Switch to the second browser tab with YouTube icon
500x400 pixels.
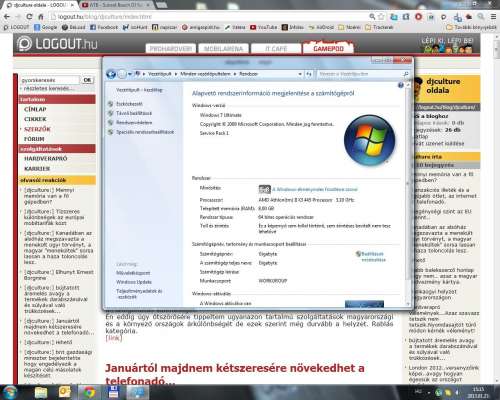pyautogui.click(x=116, y=5)
